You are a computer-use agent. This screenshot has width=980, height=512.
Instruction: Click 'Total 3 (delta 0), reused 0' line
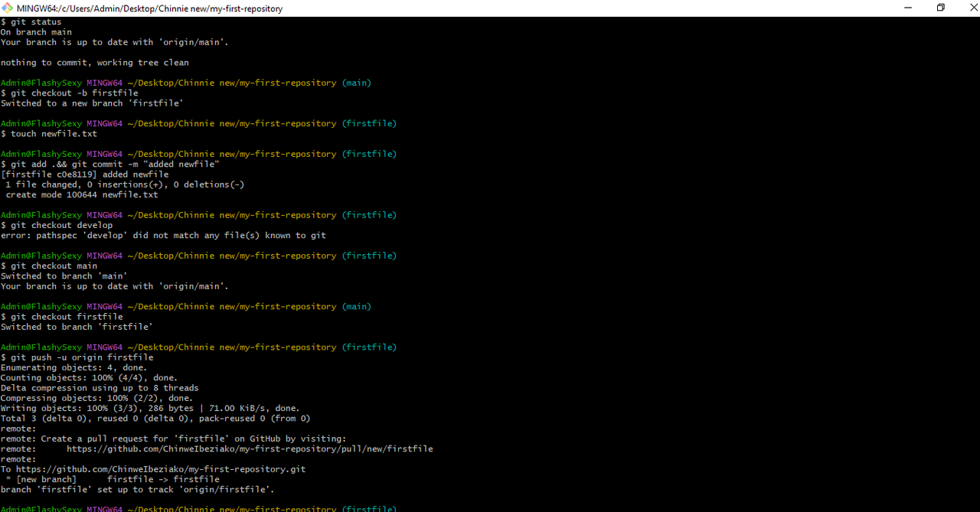click(155, 419)
